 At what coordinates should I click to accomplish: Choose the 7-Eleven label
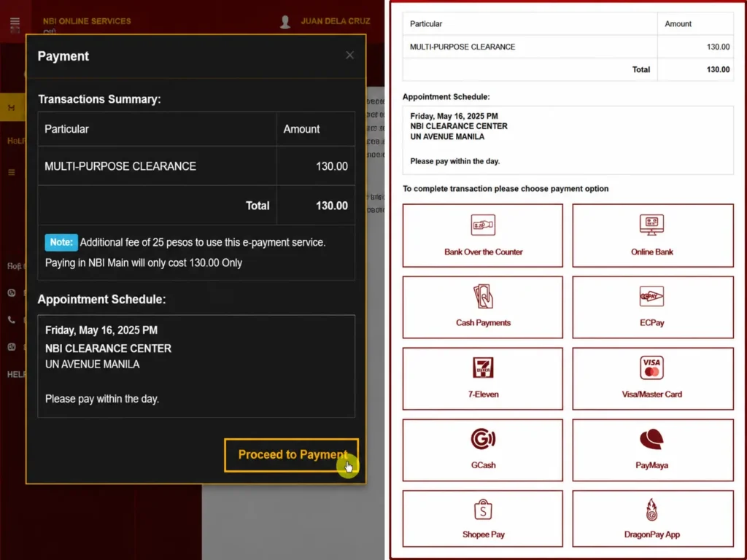pyautogui.click(x=483, y=394)
